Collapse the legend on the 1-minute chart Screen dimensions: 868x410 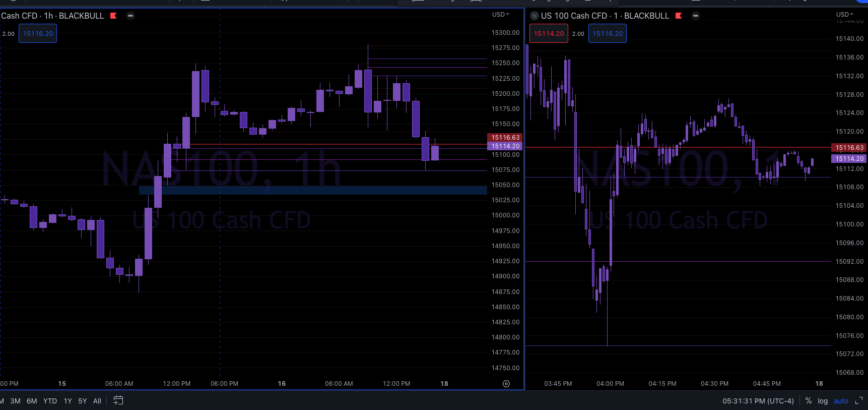pos(696,16)
